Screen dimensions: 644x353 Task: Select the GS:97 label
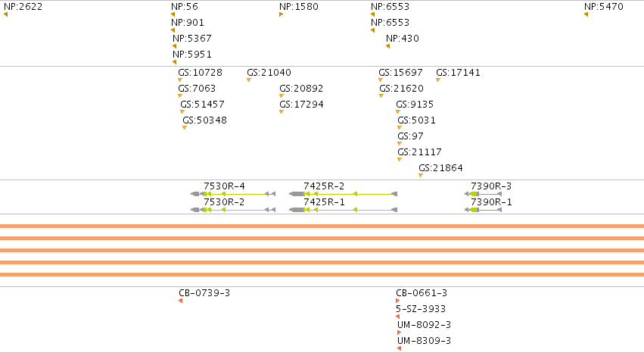[410, 136]
